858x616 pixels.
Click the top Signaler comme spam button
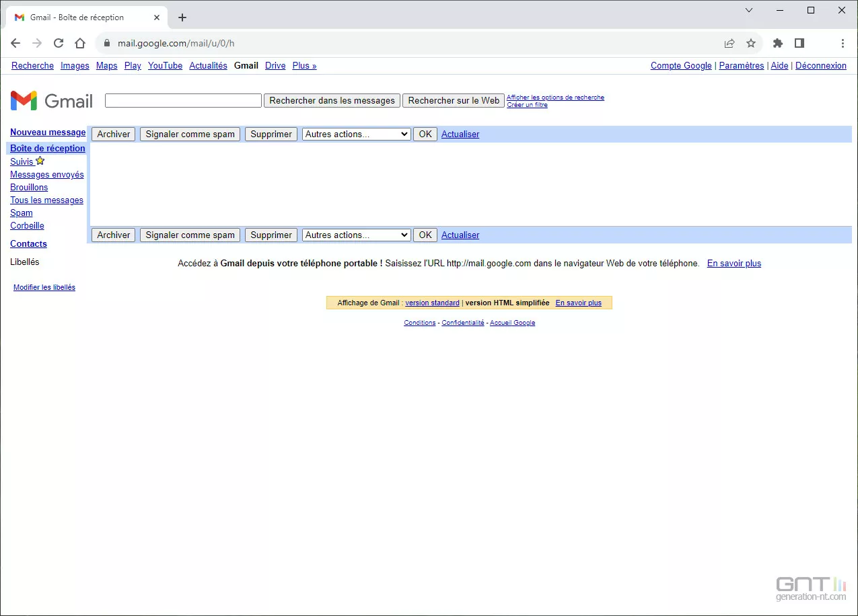click(190, 134)
